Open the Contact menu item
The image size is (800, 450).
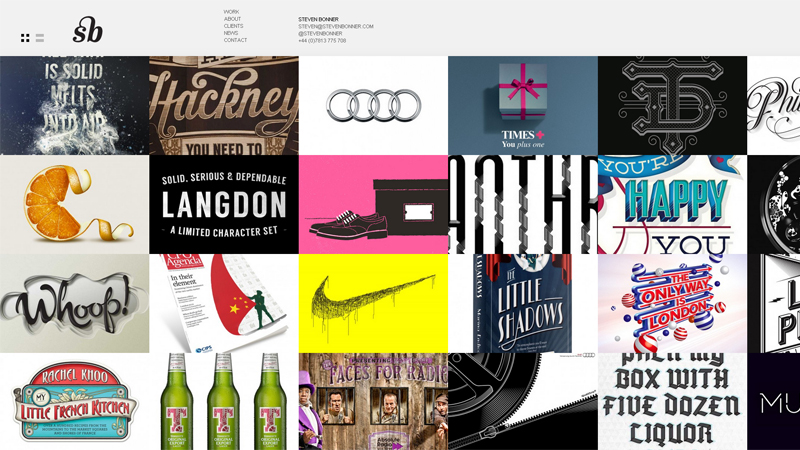[x=235, y=40]
